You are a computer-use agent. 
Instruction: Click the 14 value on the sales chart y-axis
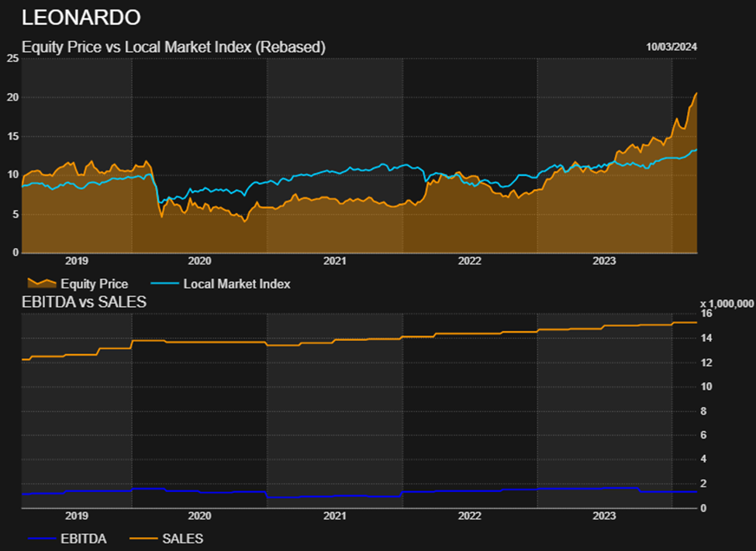tap(706, 338)
